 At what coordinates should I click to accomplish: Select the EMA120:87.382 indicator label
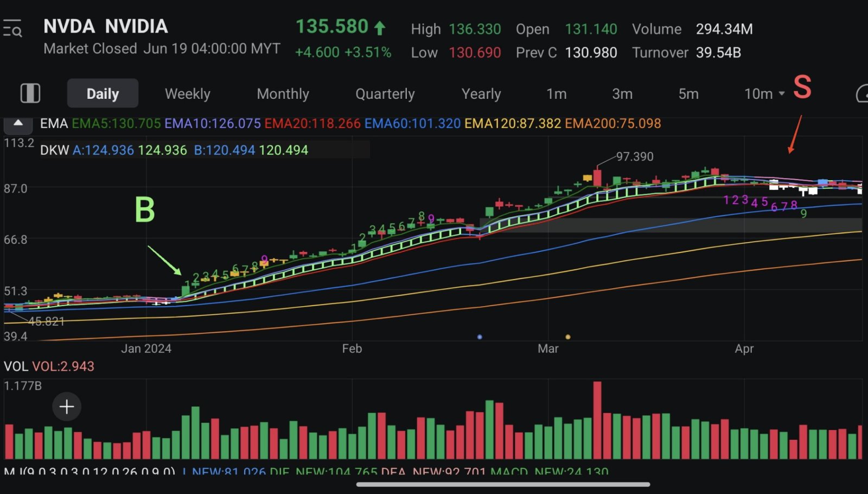tap(513, 123)
